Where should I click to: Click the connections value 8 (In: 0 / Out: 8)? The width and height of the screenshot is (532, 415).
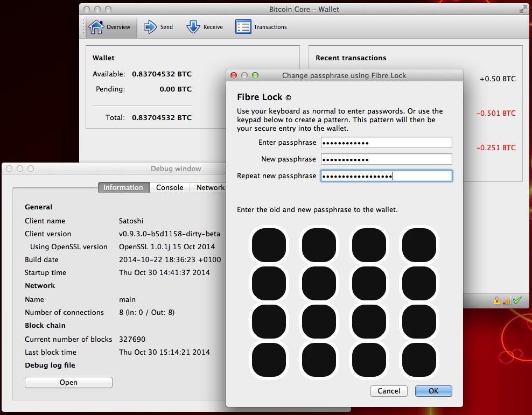pyautogui.click(x=146, y=313)
